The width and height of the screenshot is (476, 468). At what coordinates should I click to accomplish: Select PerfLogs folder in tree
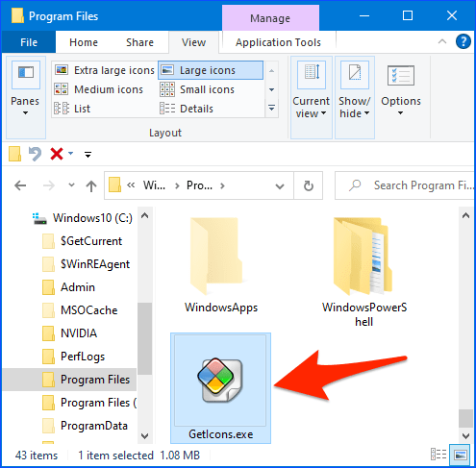pos(74,357)
